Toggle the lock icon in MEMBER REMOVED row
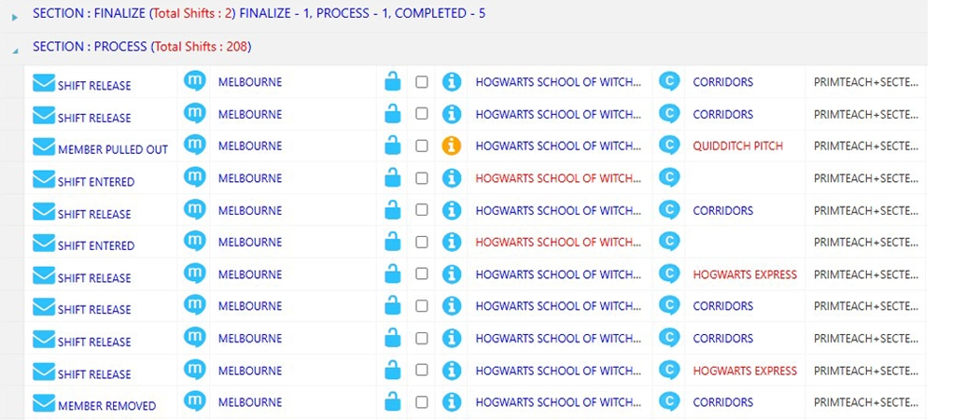Screen dimensions: 980x420 393,401
